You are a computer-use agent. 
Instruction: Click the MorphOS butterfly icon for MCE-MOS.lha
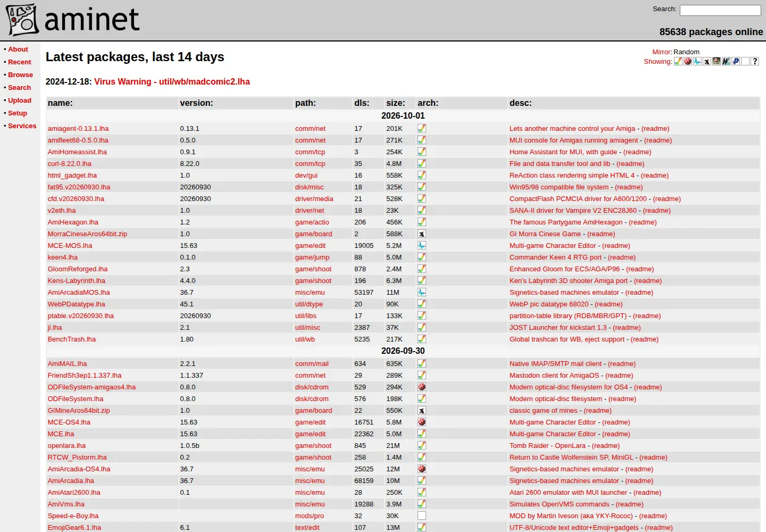coord(422,246)
